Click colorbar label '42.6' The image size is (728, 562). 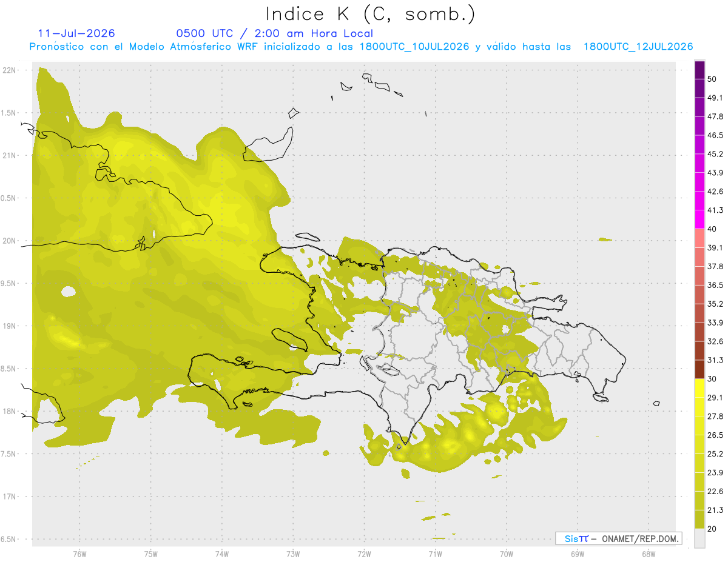(x=715, y=192)
